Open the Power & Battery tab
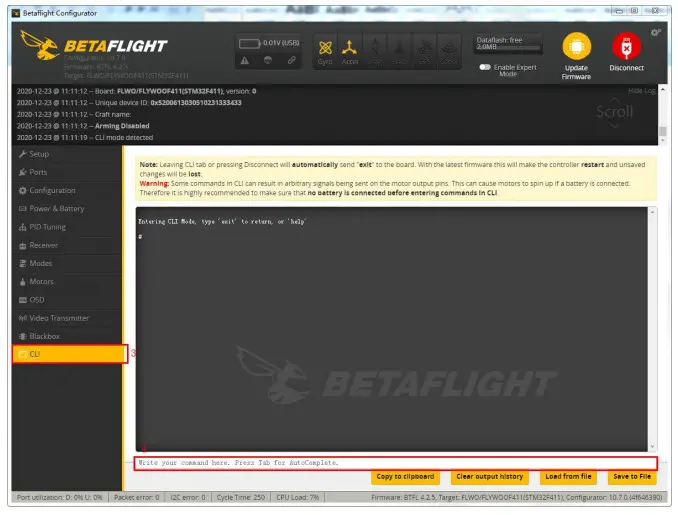The height and width of the screenshot is (515, 678). coord(67,208)
